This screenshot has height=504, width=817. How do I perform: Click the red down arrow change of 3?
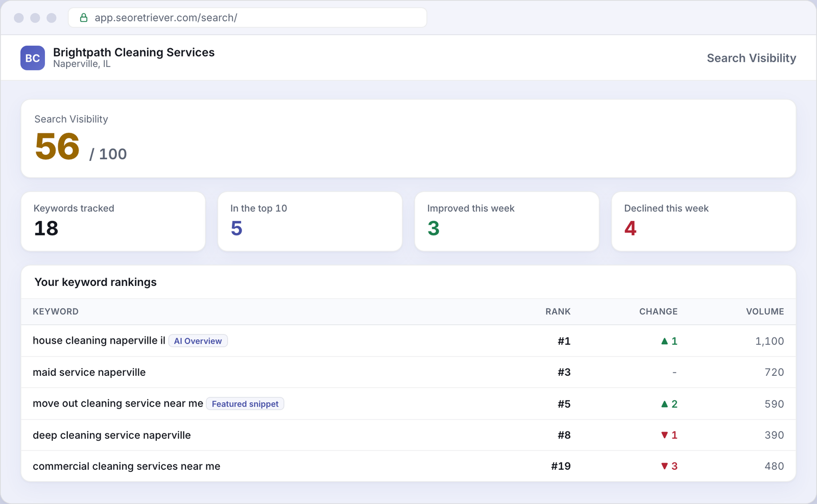click(669, 466)
